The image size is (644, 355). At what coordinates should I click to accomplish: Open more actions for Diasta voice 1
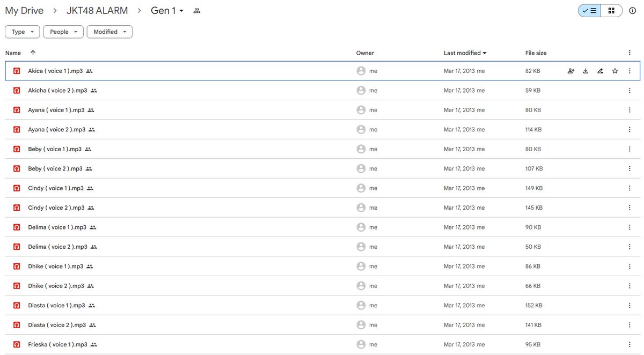click(x=630, y=306)
